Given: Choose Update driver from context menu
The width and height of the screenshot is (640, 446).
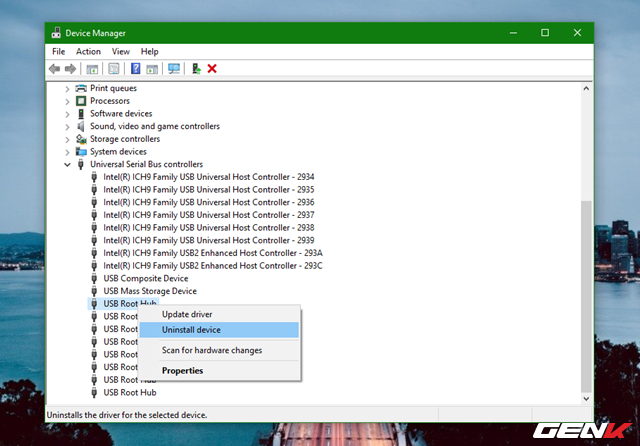Looking at the screenshot, I should point(187,314).
